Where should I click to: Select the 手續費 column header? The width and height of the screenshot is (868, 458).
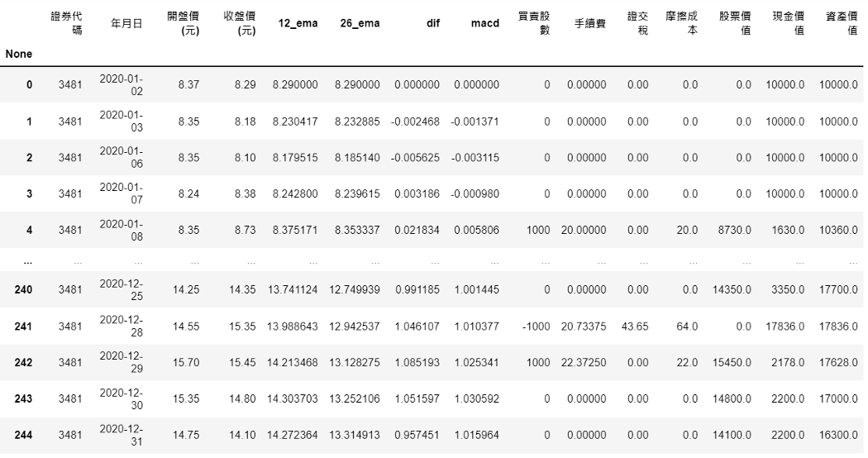(x=590, y=23)
